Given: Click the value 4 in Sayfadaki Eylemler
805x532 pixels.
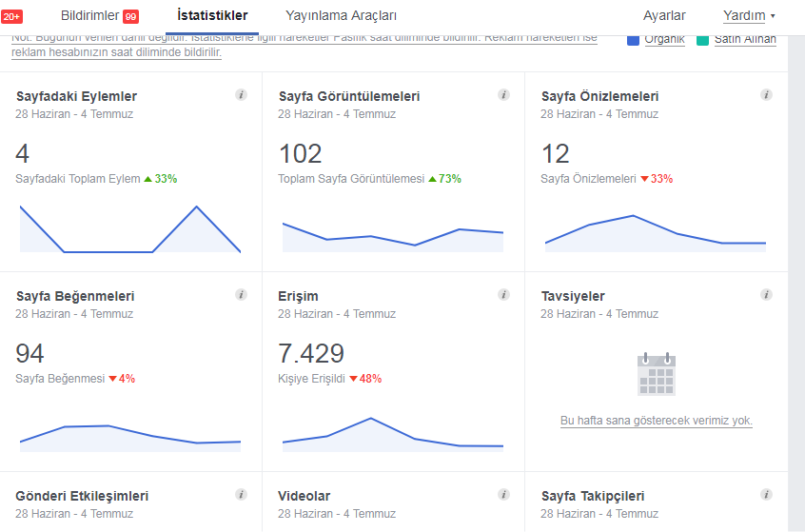Looking at the screenshot, I should click(x=23, y=154).
